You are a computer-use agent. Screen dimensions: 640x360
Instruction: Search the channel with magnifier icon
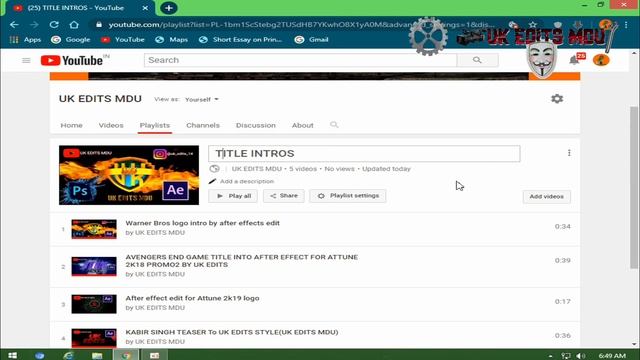point(334,125)
